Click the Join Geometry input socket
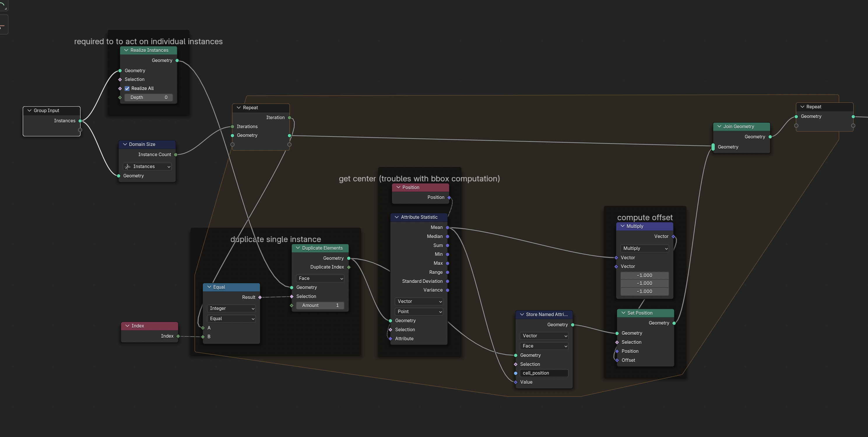Viewport: 868px width, 437px height. point(713,147)
